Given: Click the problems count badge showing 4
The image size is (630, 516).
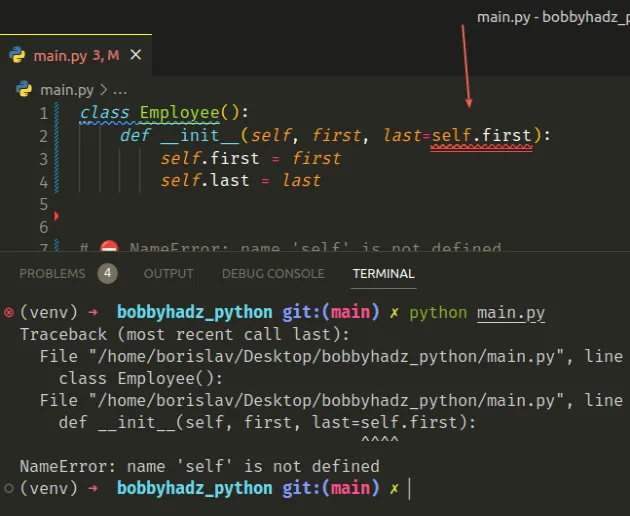Looking at the screenshot, I should pyautogui.click(x=108, y=273).
